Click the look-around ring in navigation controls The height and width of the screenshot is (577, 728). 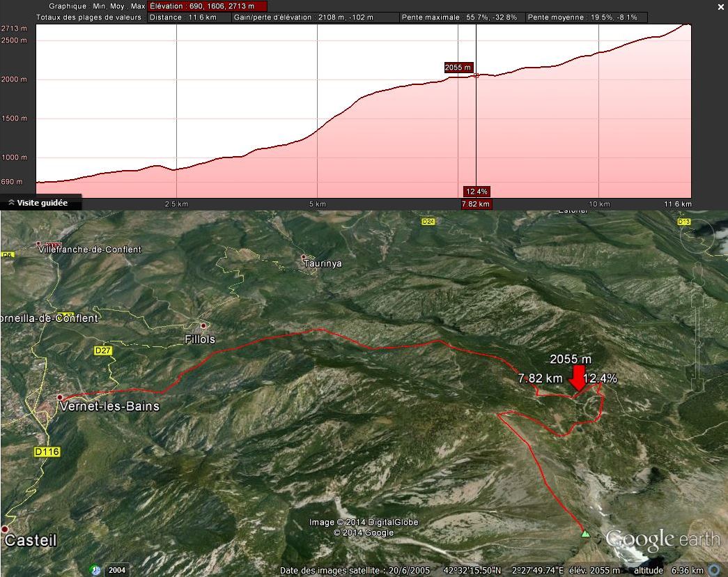698,236
